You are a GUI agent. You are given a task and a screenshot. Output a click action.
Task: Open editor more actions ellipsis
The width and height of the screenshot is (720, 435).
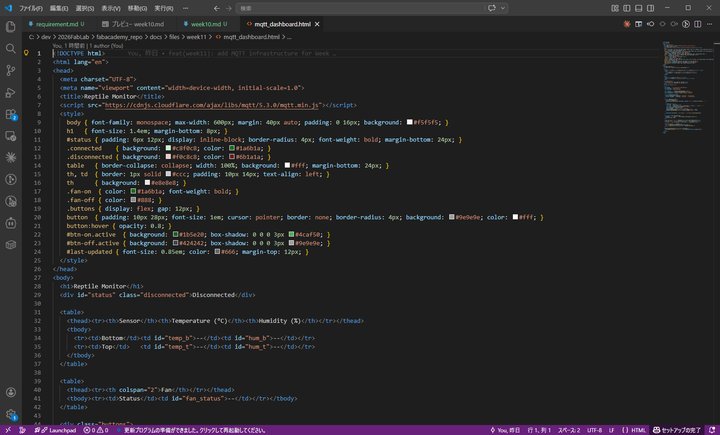pos(709,24)
